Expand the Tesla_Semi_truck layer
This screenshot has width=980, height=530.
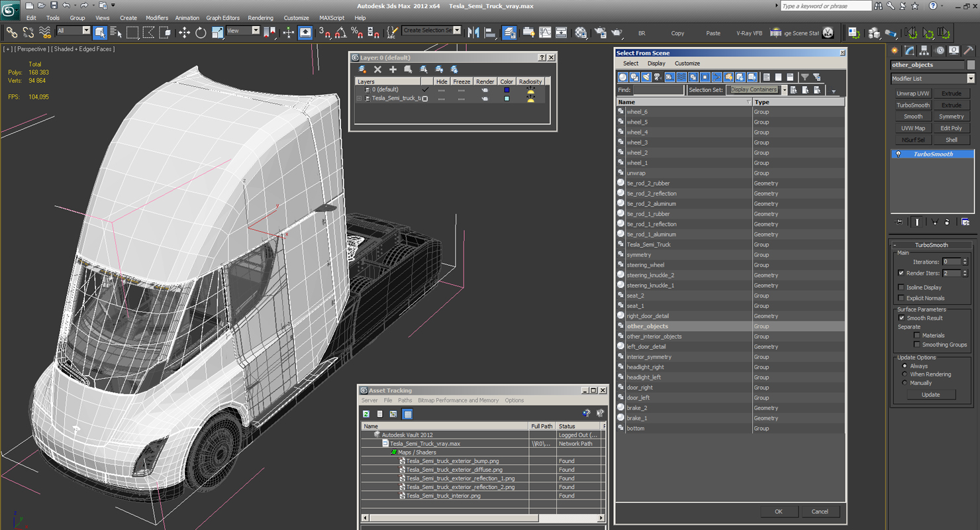coord(360,98)
